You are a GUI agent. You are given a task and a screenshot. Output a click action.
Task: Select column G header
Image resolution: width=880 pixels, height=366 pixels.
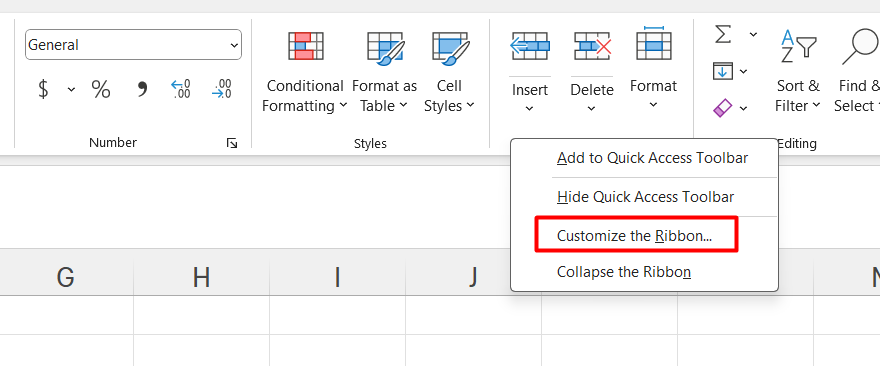click(66, 277)
